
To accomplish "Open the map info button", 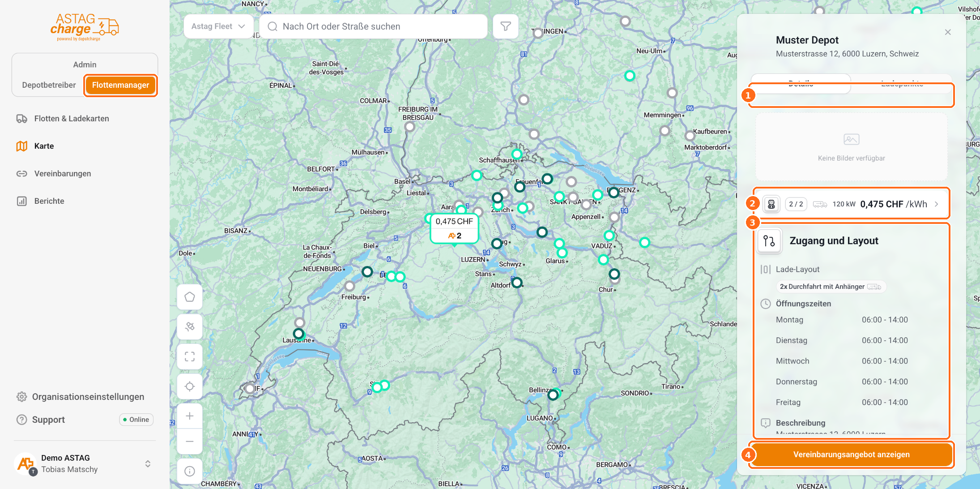I will [190, 471].
